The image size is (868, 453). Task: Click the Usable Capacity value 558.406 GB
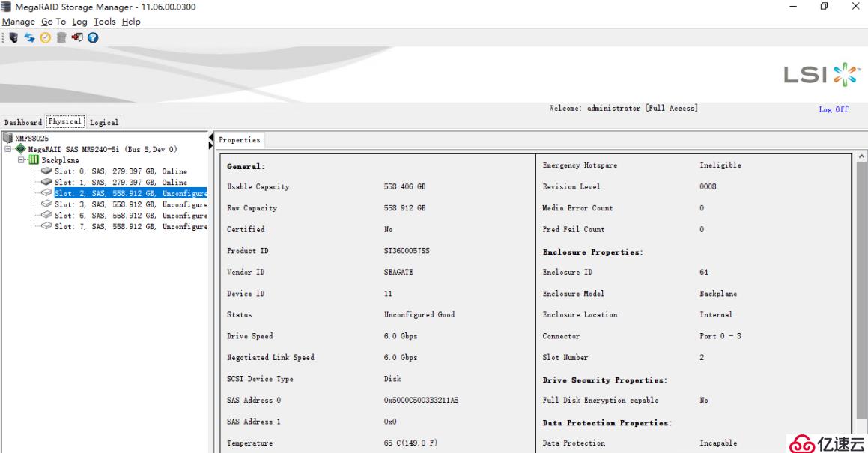coord(404,186)
